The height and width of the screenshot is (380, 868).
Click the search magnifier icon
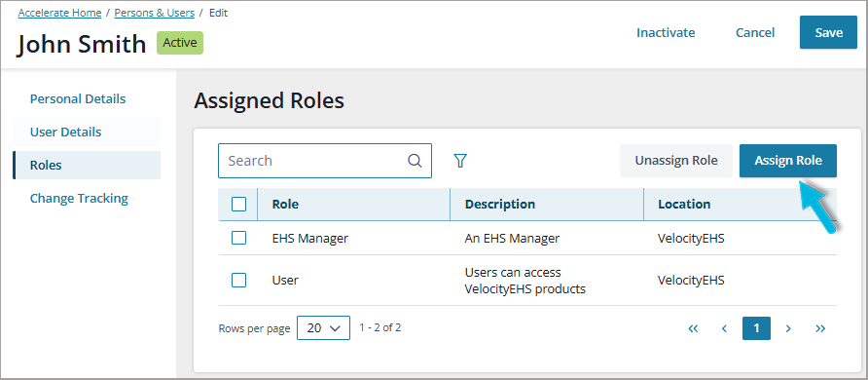coord(415,161)
